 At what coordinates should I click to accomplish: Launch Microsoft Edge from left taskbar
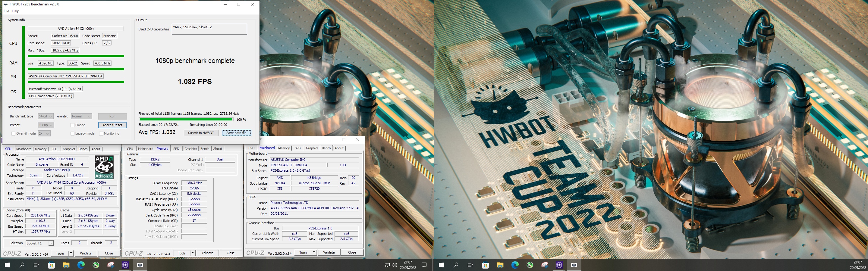[81, 265]
